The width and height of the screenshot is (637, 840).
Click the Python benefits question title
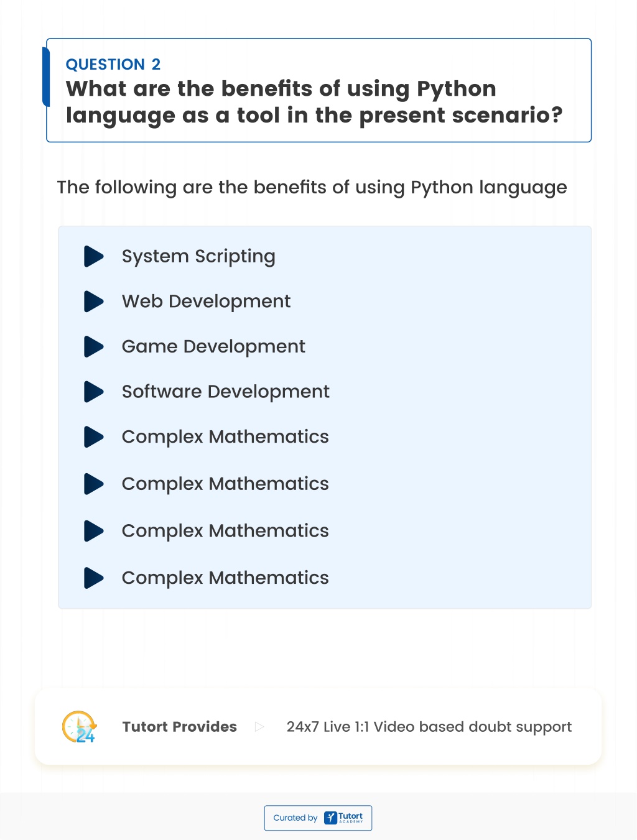pos(314,102)
